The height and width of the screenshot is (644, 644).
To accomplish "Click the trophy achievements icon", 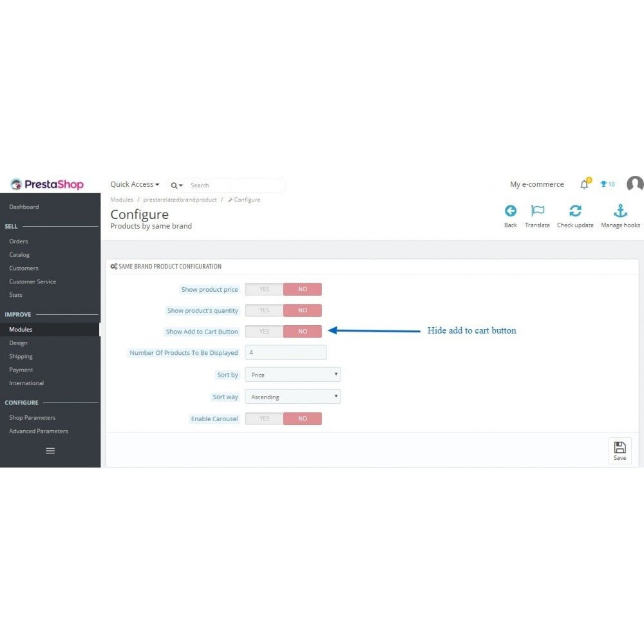I will coord(603,184).
